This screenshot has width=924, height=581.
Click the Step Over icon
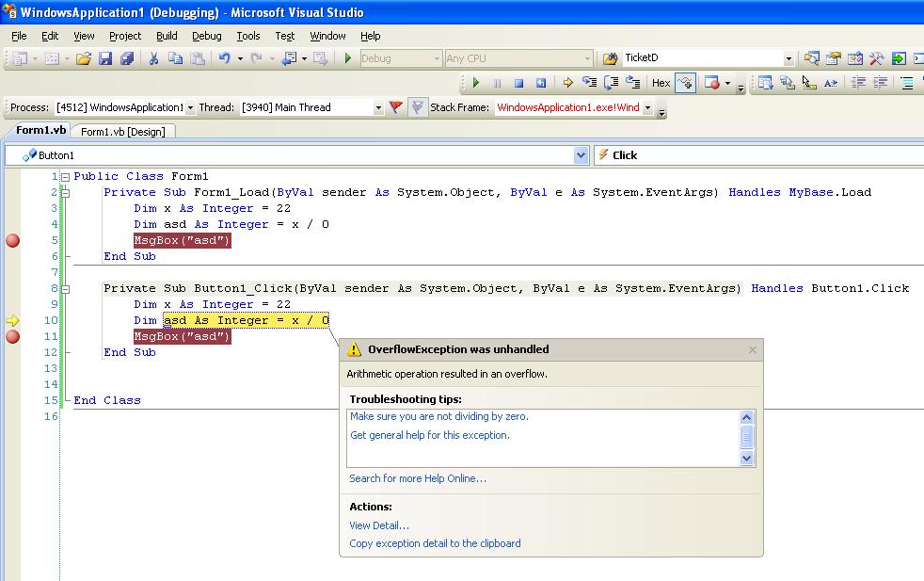(611, 83)
